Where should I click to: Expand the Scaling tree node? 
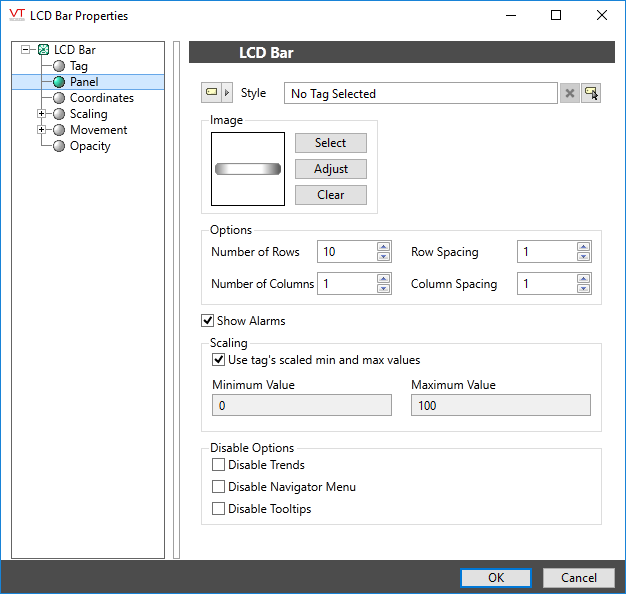pyautogui.click(x=42, y=114)
